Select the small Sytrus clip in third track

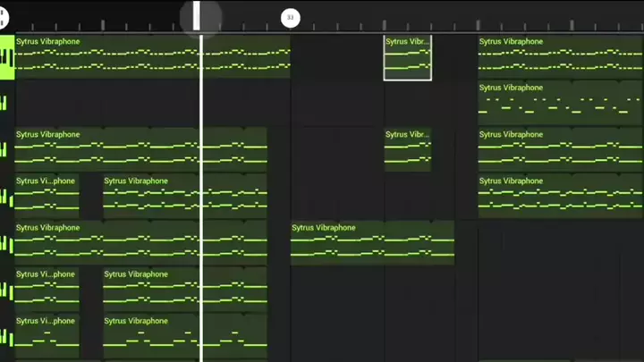click(x=408, y=149)
